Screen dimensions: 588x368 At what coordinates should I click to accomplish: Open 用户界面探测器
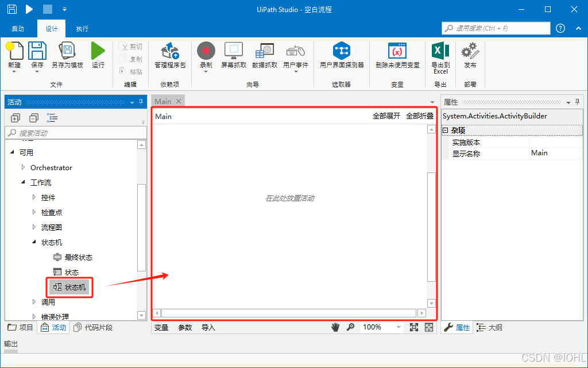tap(342, 51)
